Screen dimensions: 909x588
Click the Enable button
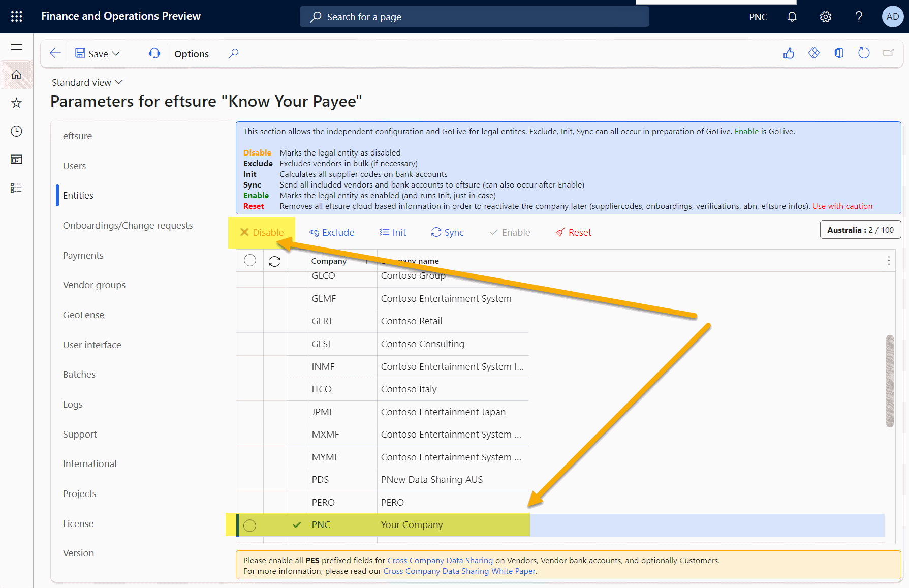[x=510, y=232]
